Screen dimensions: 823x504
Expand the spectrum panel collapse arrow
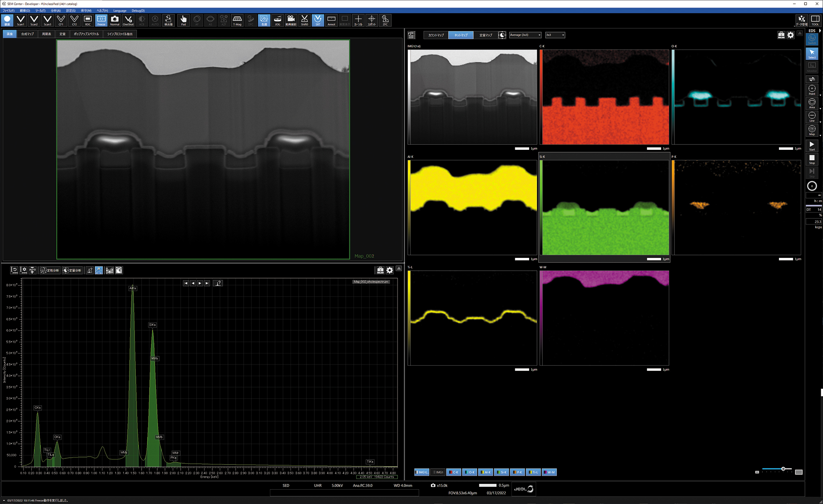click(x=399, y=268)
